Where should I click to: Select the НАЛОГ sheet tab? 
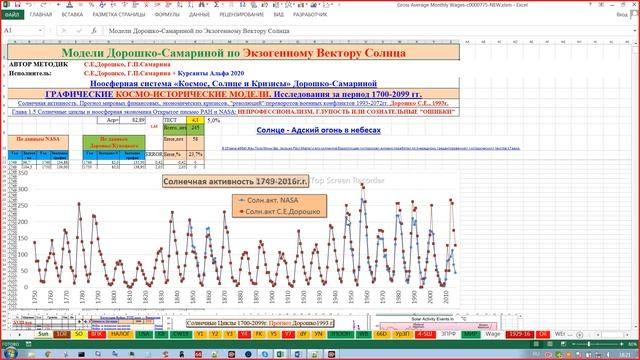click(x=120, y=334)
